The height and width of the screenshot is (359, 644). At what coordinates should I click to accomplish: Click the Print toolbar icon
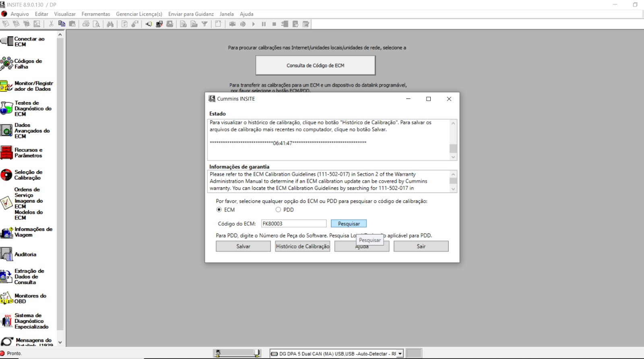(x=86, y=24)
